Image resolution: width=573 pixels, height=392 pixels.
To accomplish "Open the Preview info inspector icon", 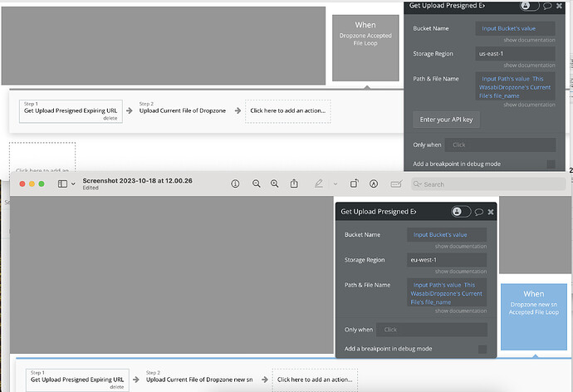I will pyautogui.click(x=235, y=184).
